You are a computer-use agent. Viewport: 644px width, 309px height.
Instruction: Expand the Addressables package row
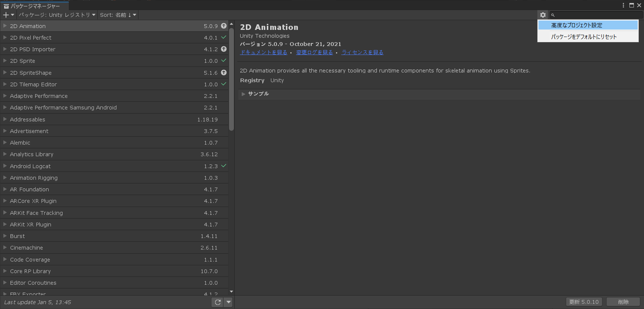(5, 119)
